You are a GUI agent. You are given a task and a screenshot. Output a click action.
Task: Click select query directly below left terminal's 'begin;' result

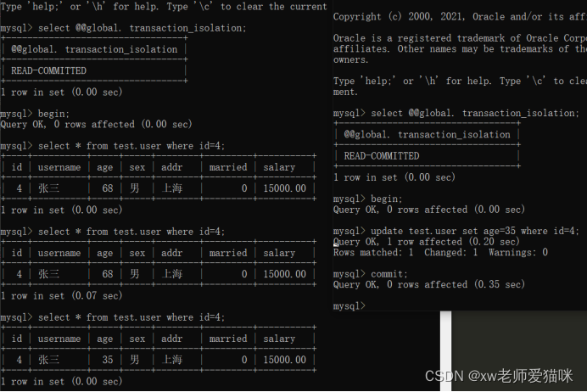tap(131, 146)
